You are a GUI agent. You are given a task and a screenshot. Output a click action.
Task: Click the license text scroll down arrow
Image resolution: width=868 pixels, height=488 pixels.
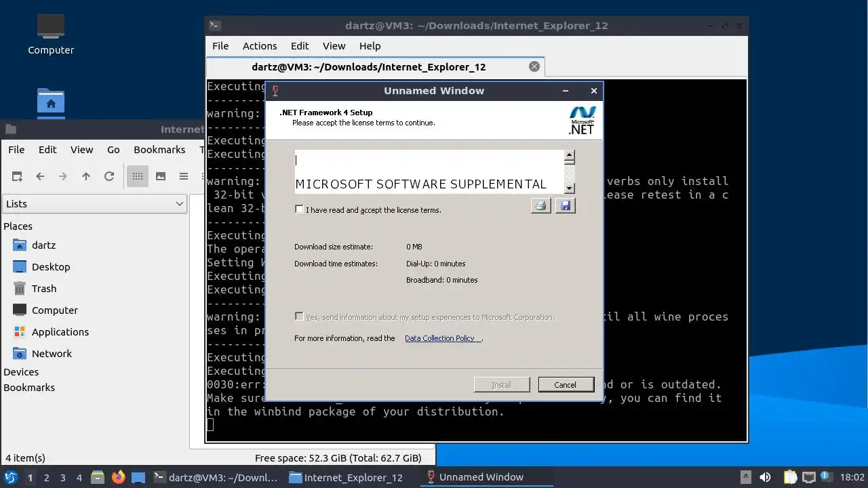(x=570, y=188)
